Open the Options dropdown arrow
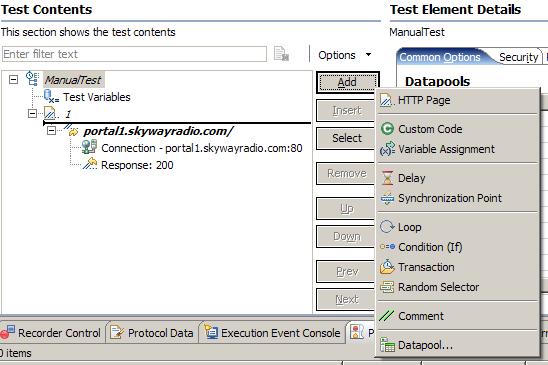548x365 pixels. 368,55
